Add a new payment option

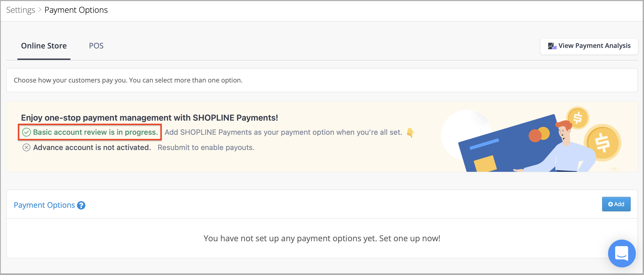coord(616,204)
